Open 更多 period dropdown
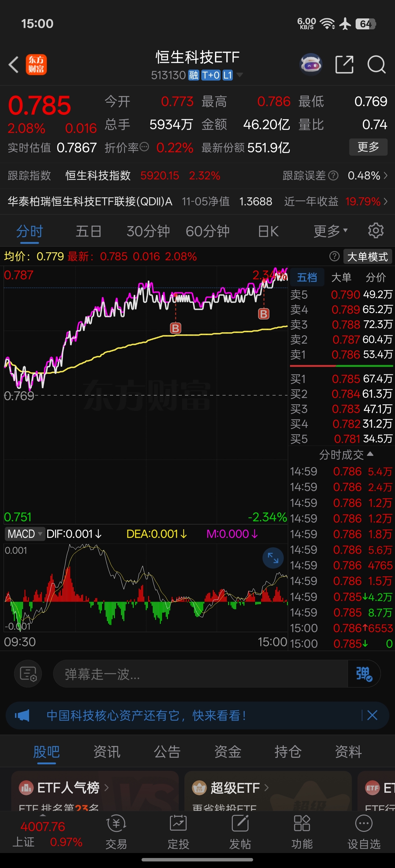 coord(330,231)
